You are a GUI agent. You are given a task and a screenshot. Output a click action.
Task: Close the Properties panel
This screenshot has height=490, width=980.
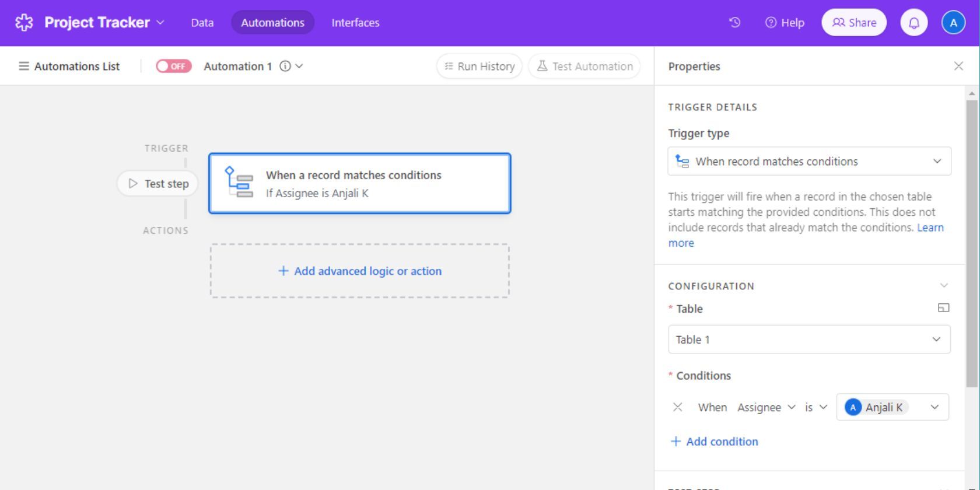[958, 66]
